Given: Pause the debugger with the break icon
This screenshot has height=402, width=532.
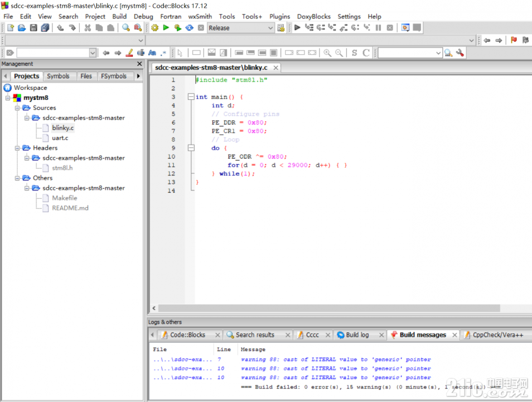Looking at the screenshot, I should click(378, 27).
